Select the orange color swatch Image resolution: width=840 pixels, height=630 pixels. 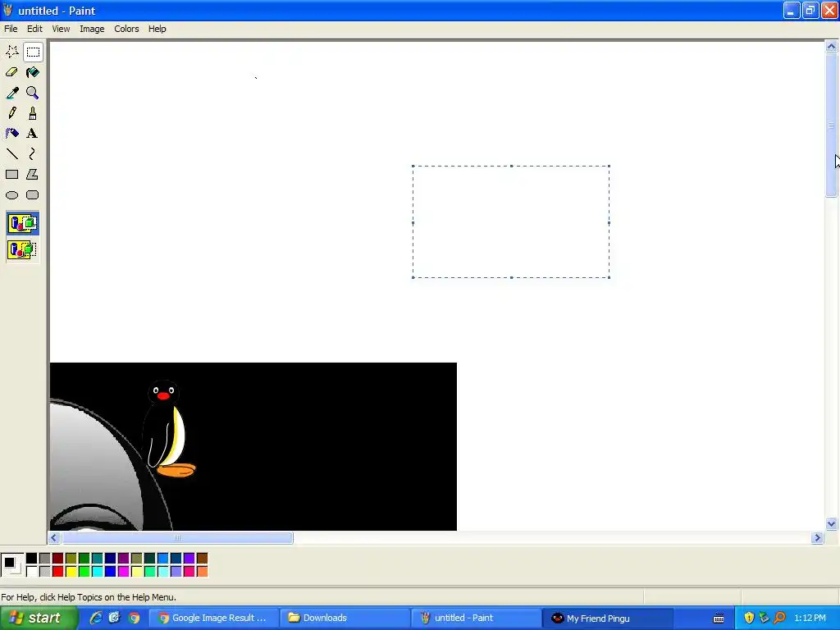202,572
